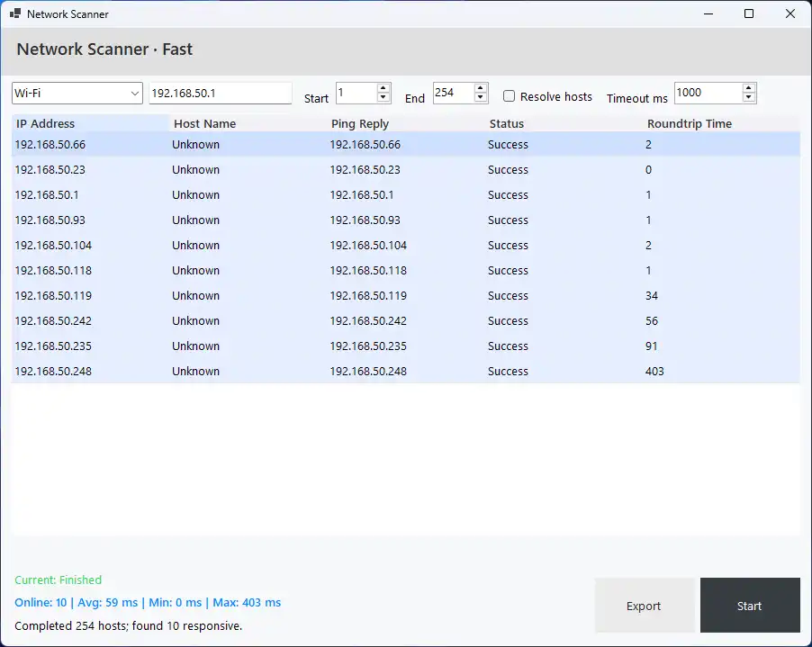Increment the End range value
The width and height of the screenshot is (812, 647).
click(x=479, y=88)
